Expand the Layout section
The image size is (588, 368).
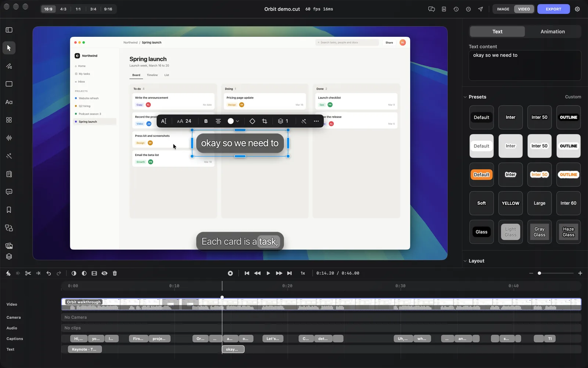click(465, 261)
